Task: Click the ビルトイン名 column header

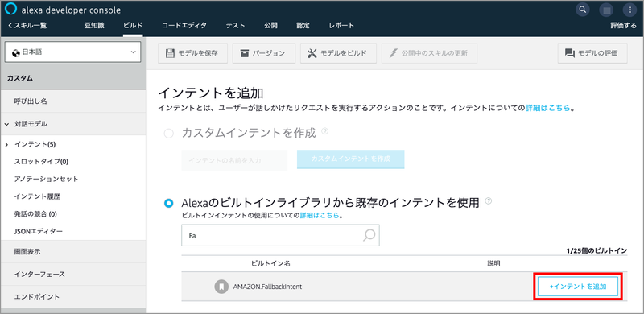Action: [270, 263]
